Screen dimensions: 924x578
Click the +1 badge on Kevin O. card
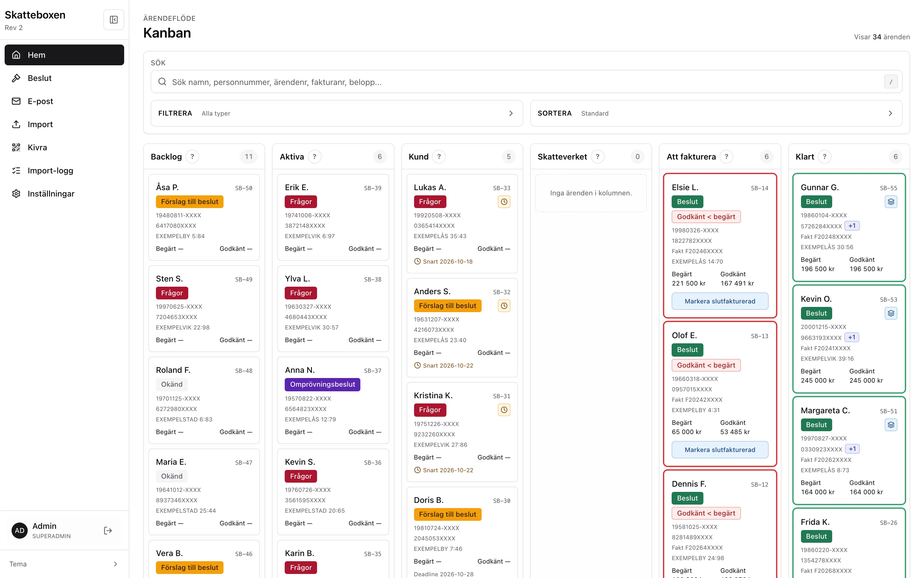coord(852,338)
